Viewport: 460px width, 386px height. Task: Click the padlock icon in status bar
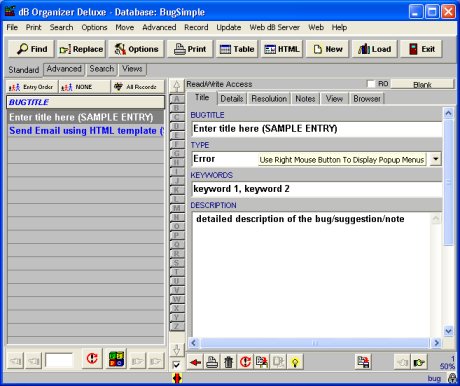(452, 378)
